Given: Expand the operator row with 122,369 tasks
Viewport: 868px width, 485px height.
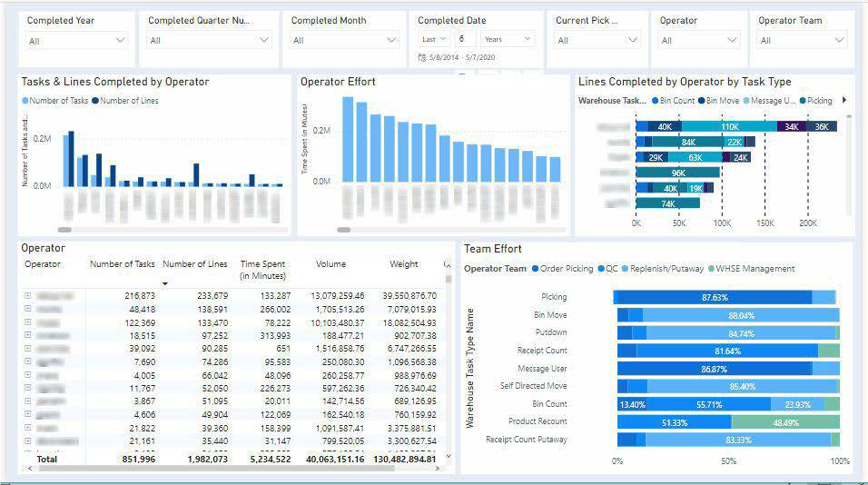Looking at the screenshot, I should (27, 322).
